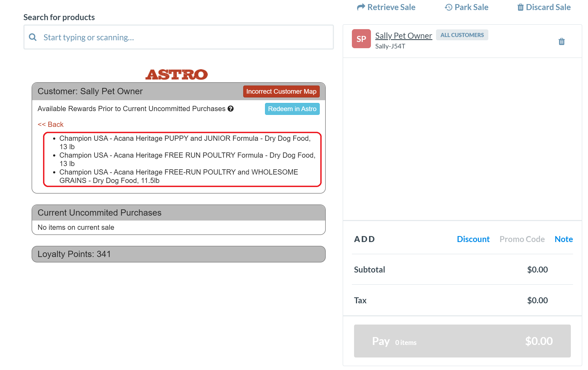Open the Sally Pet Owner customer link
Image resolution: width=588 pixels, height=370 pixels.
(403, 36)
